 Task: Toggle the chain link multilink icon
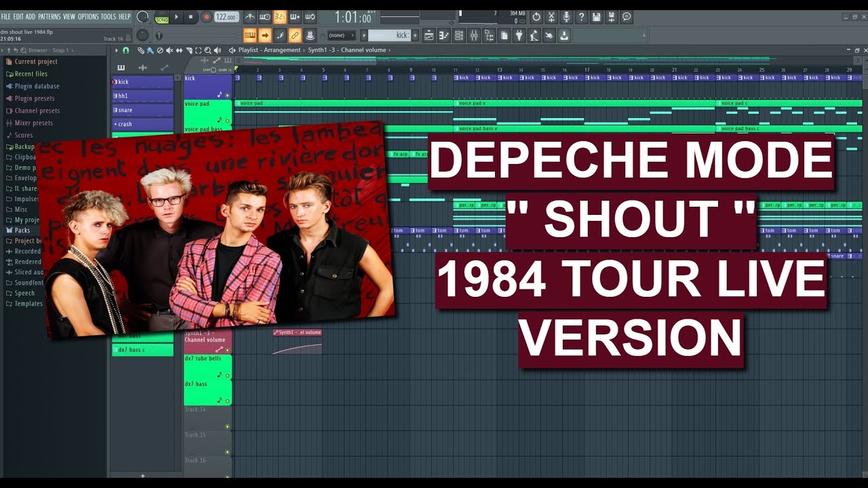[x=295, y=35]
